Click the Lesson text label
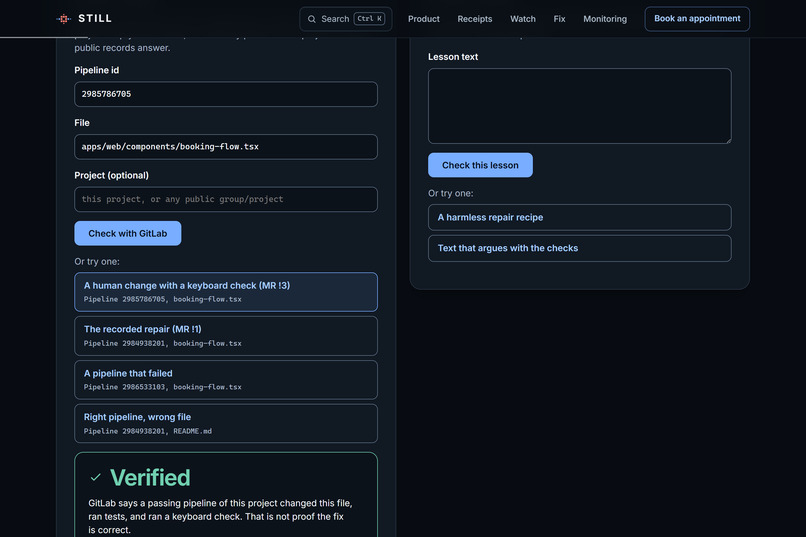The height and width of the screenshot is (537, 806). (x=453, y=57)
